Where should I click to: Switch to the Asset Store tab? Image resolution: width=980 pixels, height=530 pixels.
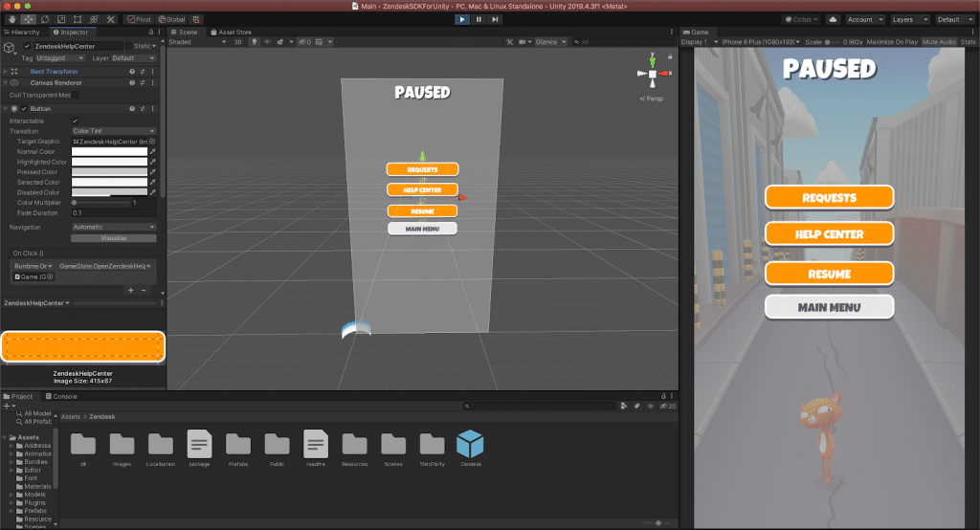(x=233, y=32)
